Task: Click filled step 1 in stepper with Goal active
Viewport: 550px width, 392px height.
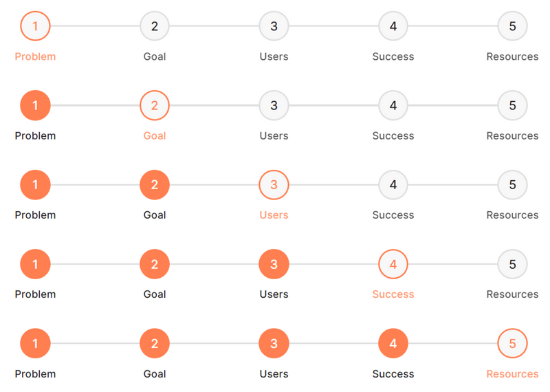Action: 35,106
